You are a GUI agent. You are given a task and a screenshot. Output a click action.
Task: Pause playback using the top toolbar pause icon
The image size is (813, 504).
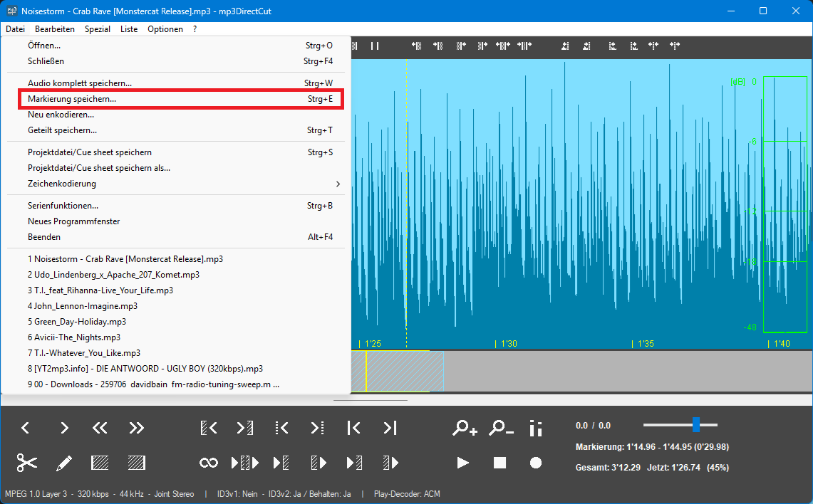374,45
